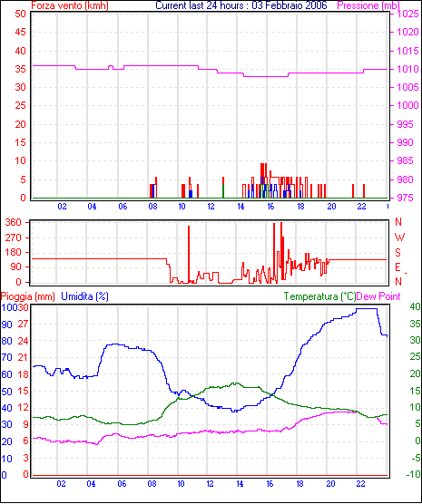Click the humidity line peak near hour 22
Viewport: 422px width, 504px height.
[367, 308]
